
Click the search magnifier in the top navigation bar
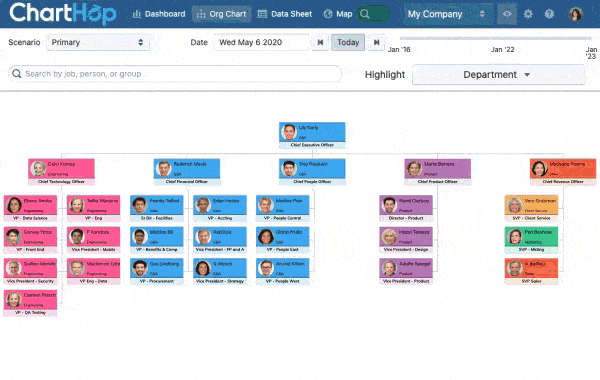(x=365, y=14)
